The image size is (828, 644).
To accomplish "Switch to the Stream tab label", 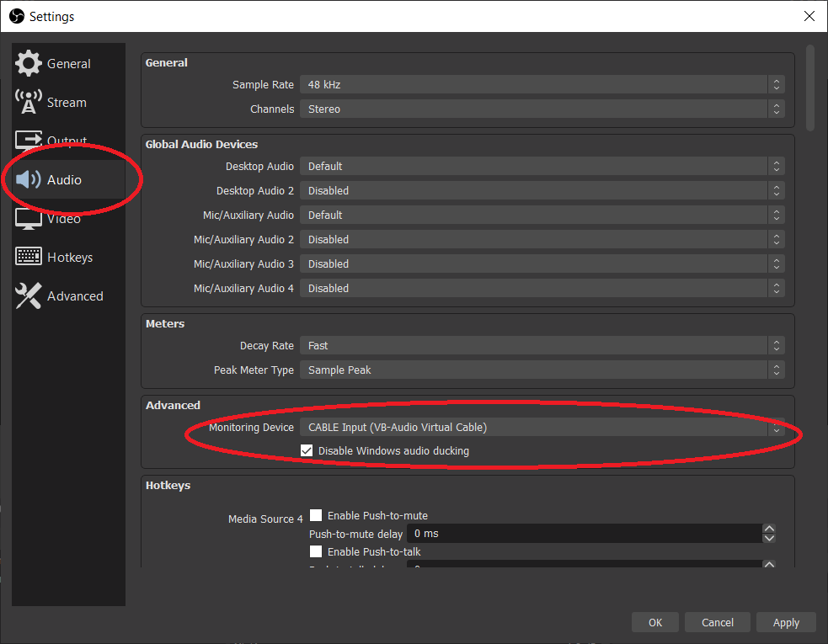I will point(67,103).
